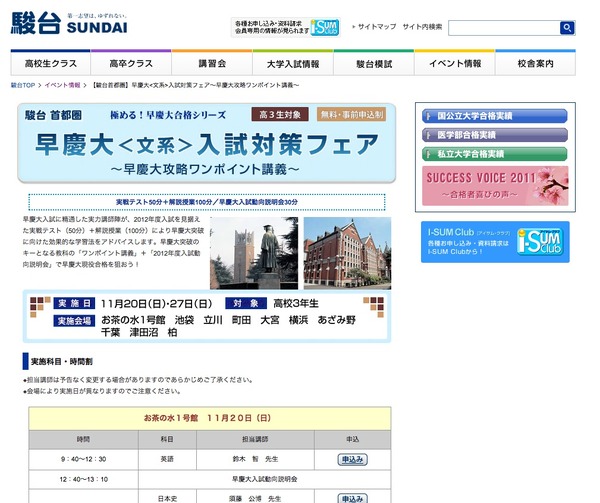The width and height of the screenshot is (600, 503).
Task: Click 申込み button for 英語 class
Action: tap(352, 459)
